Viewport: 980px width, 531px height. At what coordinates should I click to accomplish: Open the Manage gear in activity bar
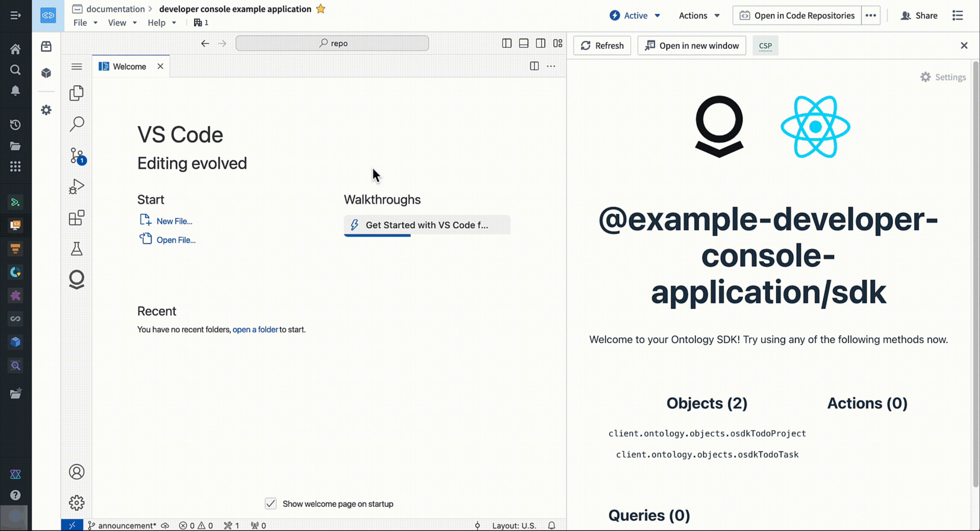tap(77, 503)
